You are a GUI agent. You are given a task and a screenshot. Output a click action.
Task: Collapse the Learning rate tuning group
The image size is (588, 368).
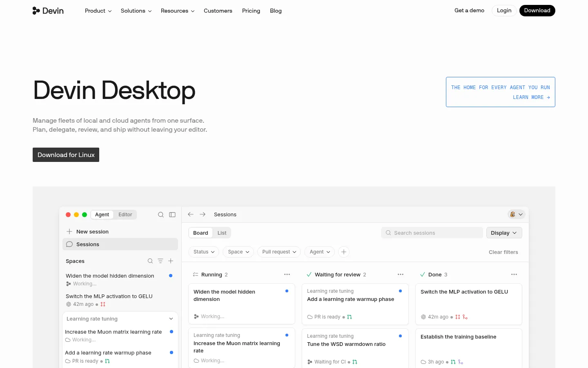click(x=171, y=319)
